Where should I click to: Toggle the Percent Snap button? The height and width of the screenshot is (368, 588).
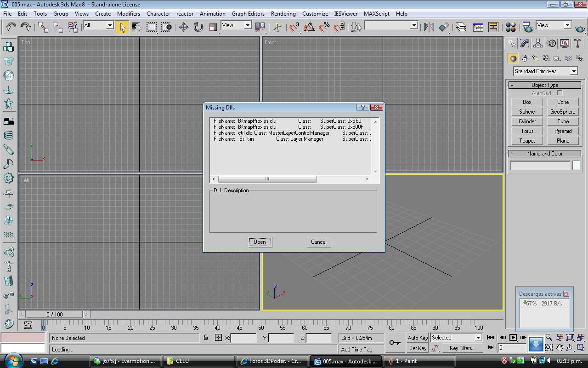324,27
